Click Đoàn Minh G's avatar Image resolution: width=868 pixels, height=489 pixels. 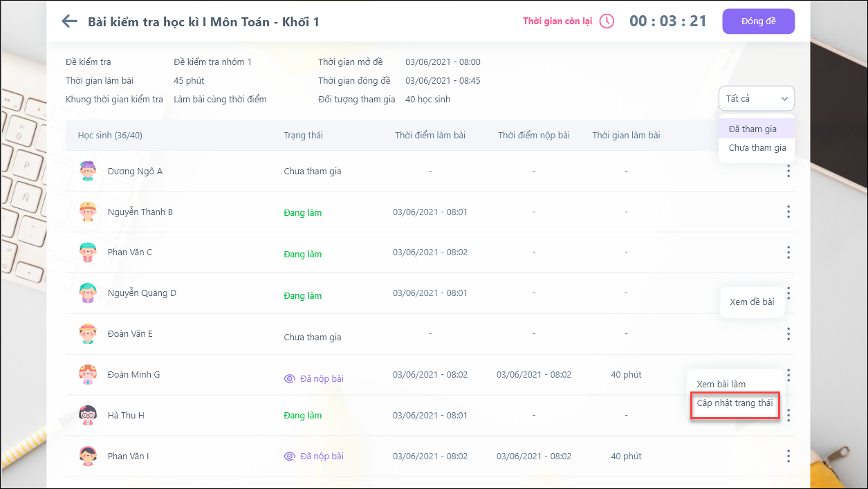pos(88,375)
